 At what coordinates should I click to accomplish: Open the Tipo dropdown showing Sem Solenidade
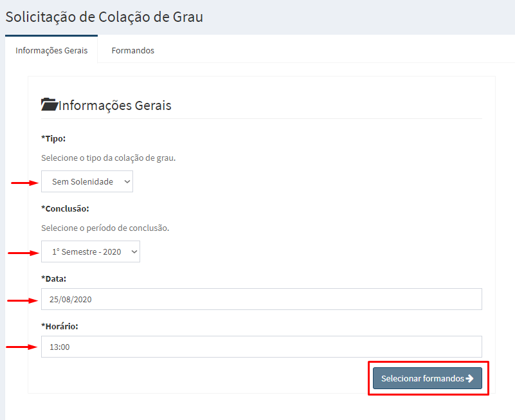click(87, 181)
